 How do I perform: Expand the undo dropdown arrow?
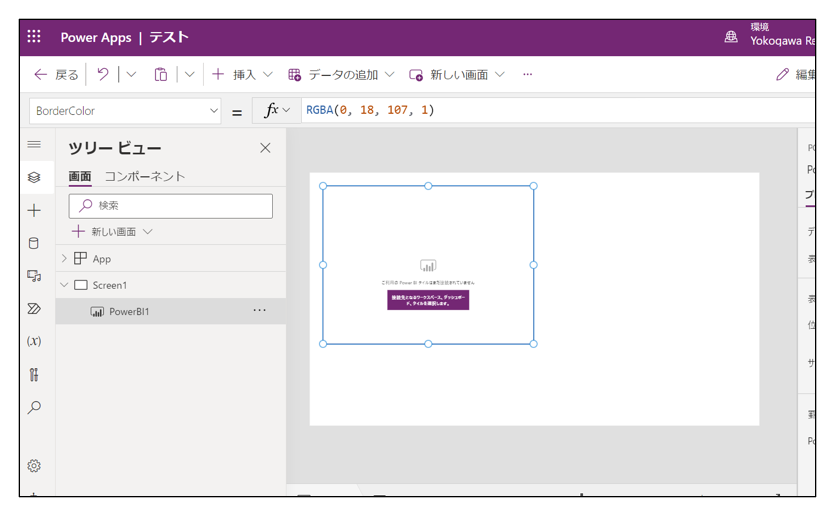pos(131,74)
